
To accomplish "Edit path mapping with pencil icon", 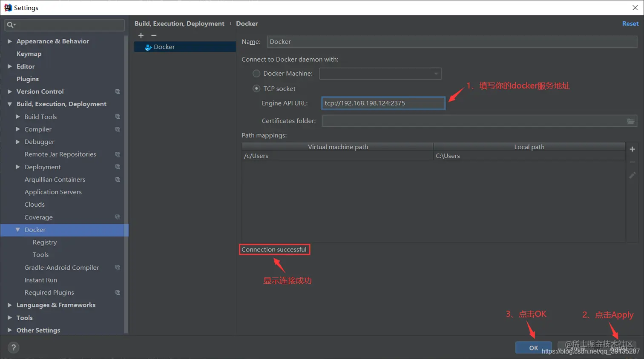I will pos(632,175).
